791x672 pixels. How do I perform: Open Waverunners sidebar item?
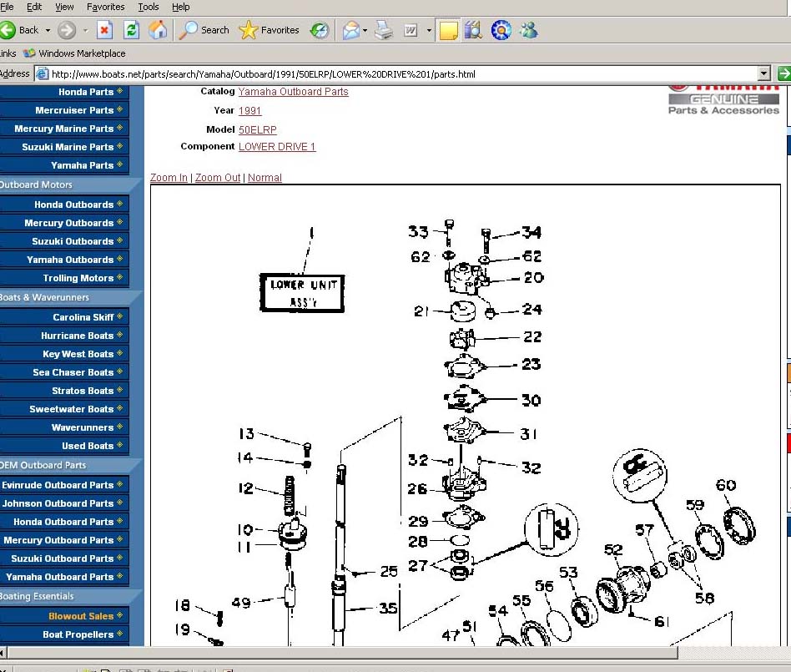point(64,427)
